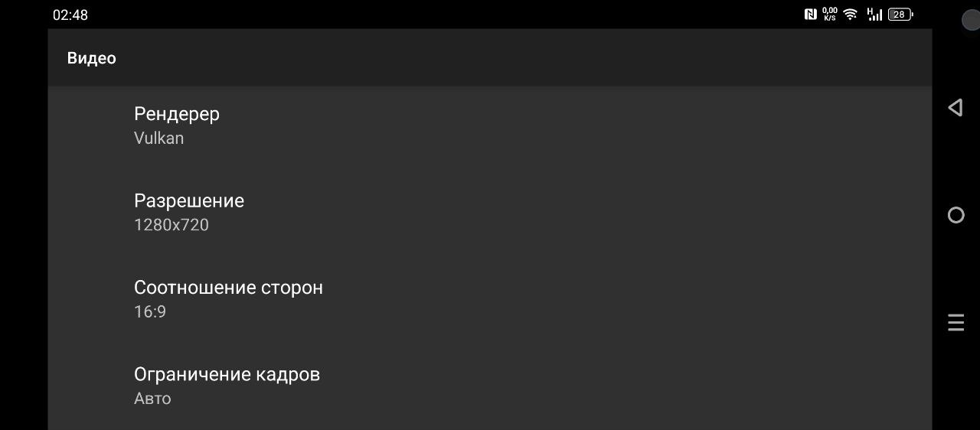Screen dimensions: 980x430
Task: Open the Рендерер setting
Action: coord(177,114)
